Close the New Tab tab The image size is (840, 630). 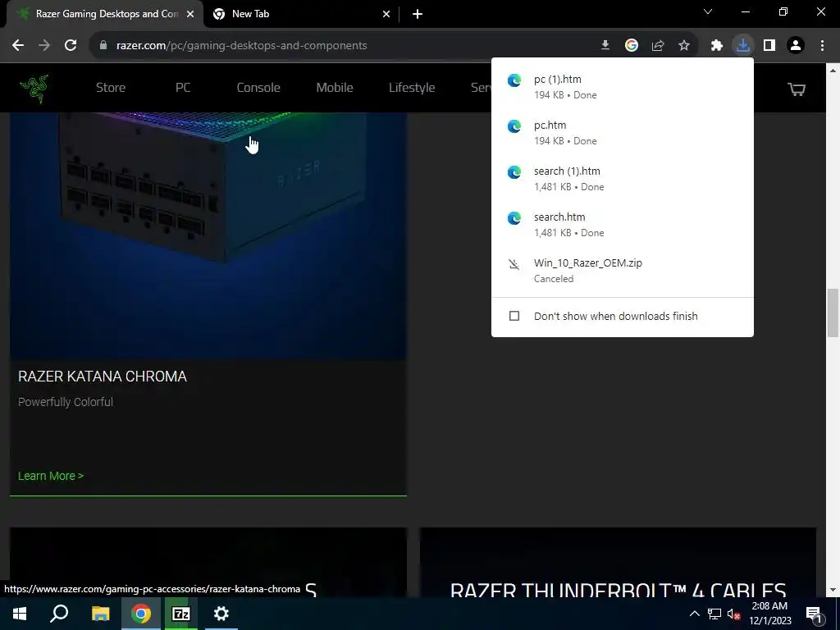386,14
